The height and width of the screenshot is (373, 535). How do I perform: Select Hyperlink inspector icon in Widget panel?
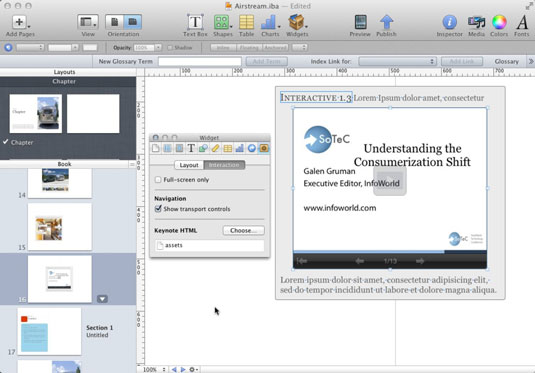[x=252, y=148]
